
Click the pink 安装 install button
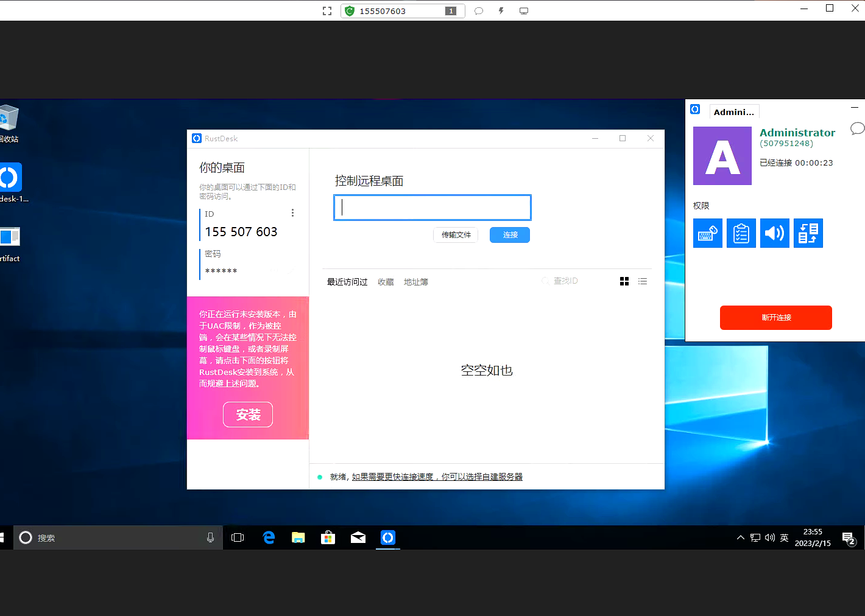[248, 415]
